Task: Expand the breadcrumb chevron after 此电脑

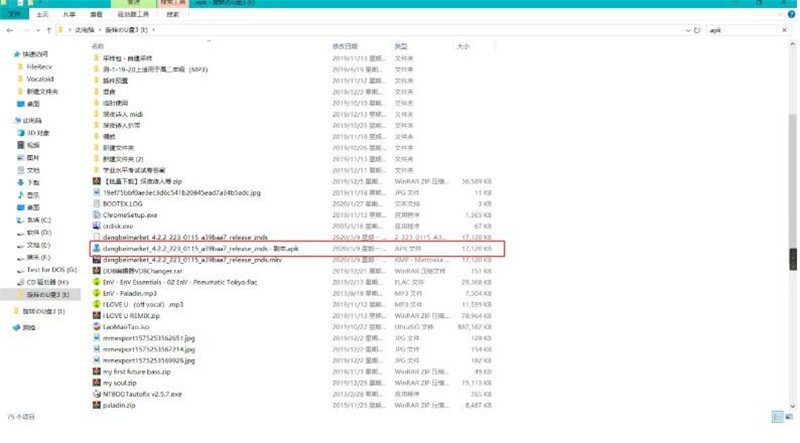Action: [x=99, y=30]
